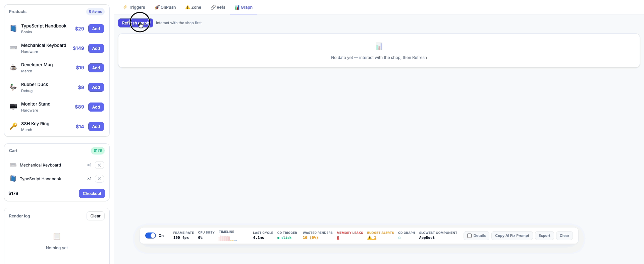Click the green $178 cart badge
644x264 pixels.
[x=98, y=150]
